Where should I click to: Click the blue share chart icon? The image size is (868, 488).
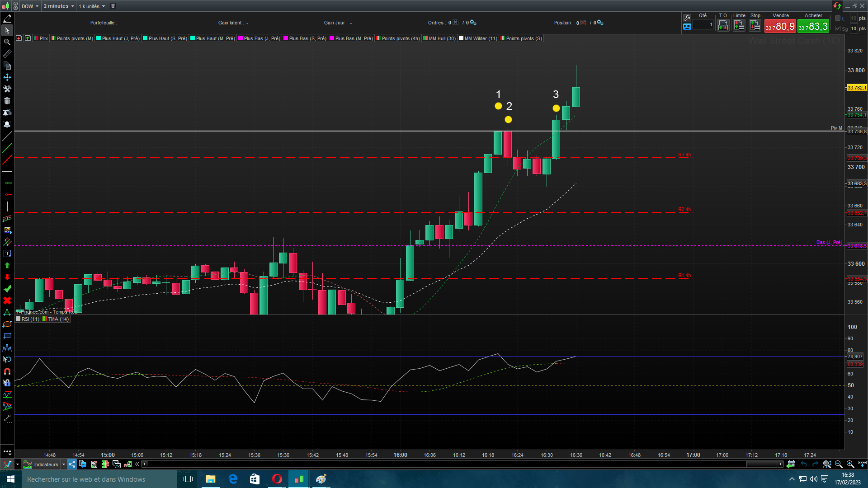pyautogui.click(x=72, y=464)
